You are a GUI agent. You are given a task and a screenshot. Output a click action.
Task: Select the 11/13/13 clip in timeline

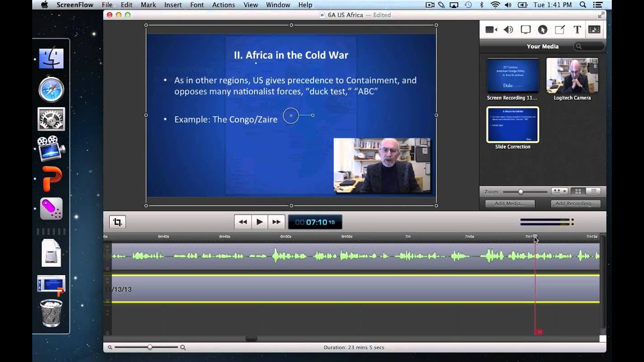355,289
